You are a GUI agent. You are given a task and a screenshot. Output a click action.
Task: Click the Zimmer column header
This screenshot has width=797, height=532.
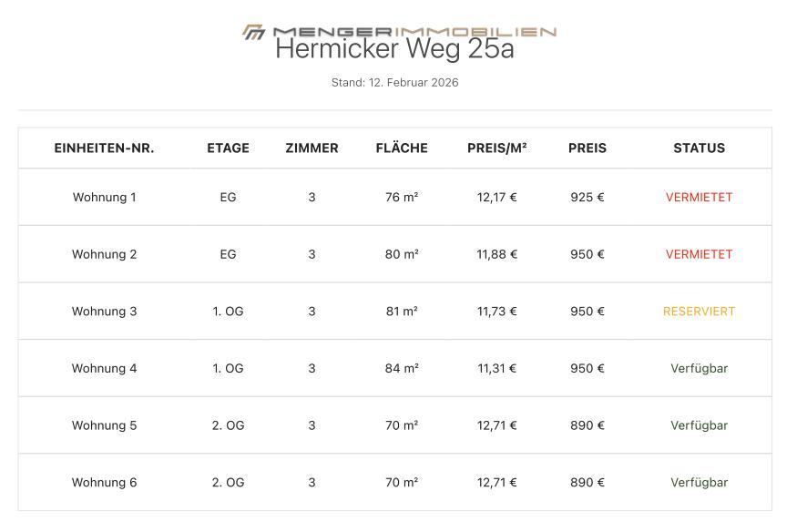pos(312,148)
